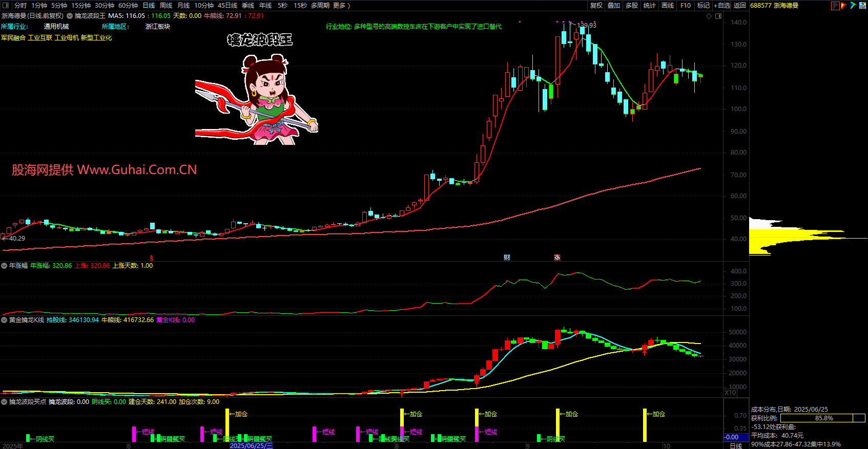This screenshot has width=868, height=449.
Task: Click the 90%成本 concentration text
Action: click(x=796, y=444)
